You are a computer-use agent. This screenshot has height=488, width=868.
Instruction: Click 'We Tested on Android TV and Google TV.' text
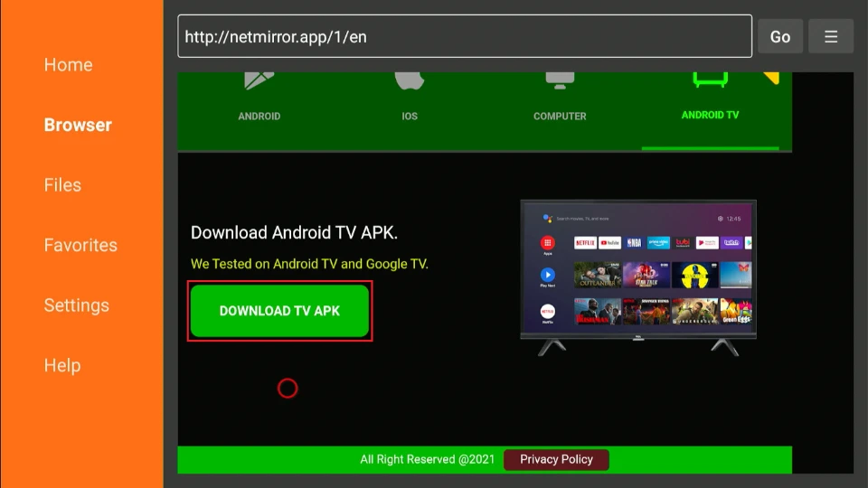[309, 264]
